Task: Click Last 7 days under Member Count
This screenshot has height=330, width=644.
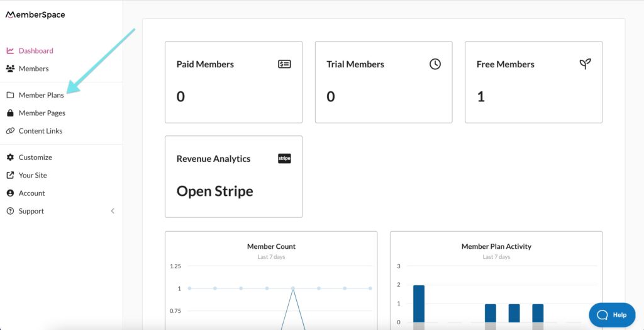Action: 271,257
